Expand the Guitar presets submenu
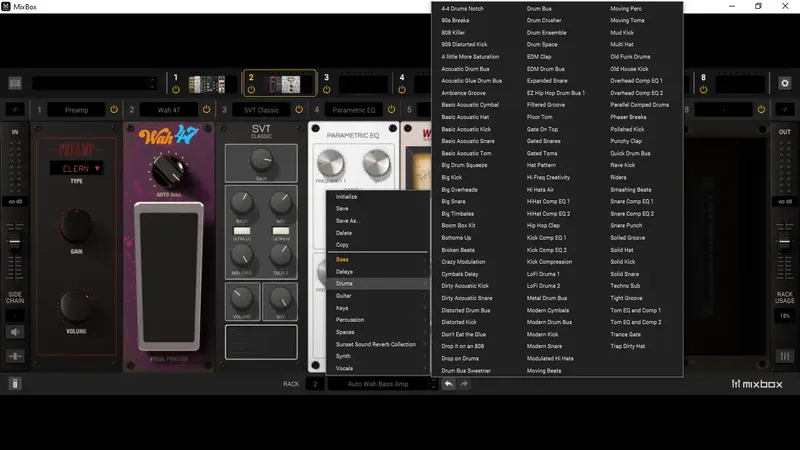The width and height of the screenshot is (800, 450). point(378,296)
